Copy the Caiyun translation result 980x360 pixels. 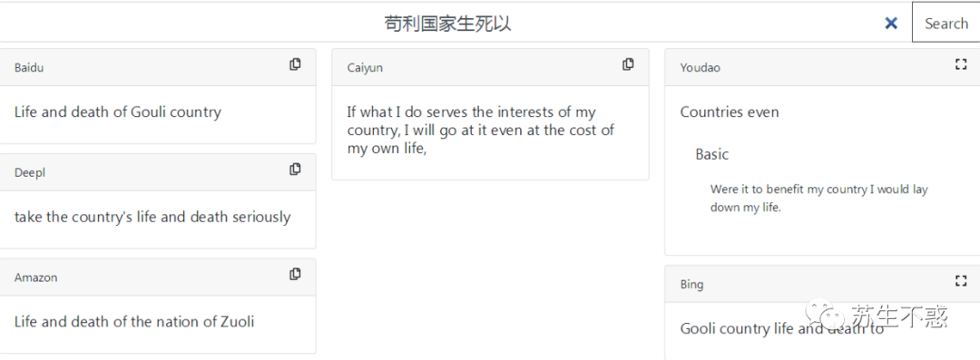[x=628, y=64]
